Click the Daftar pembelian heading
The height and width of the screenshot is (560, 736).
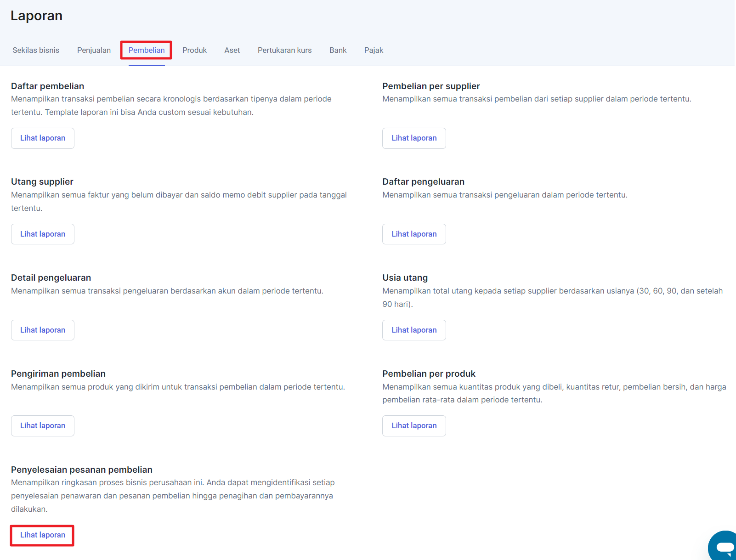[48, 86]
